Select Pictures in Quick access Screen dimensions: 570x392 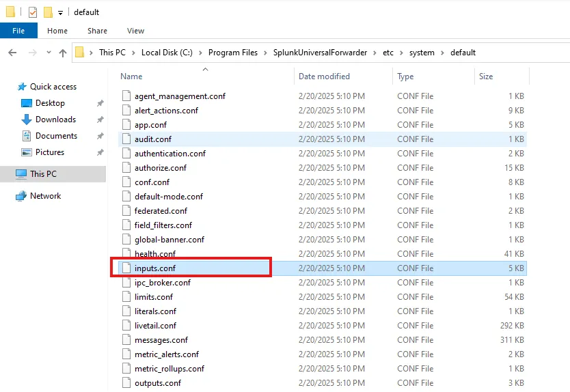(49, 152)
